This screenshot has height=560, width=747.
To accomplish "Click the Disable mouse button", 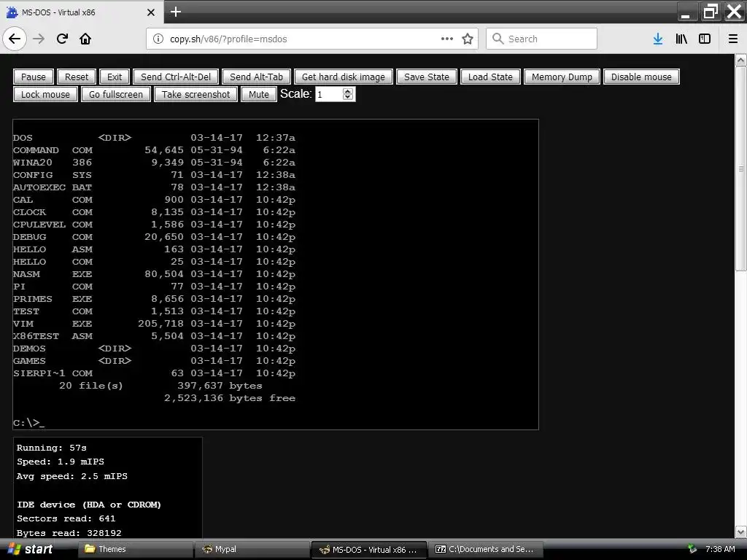I will coord(641,77).
